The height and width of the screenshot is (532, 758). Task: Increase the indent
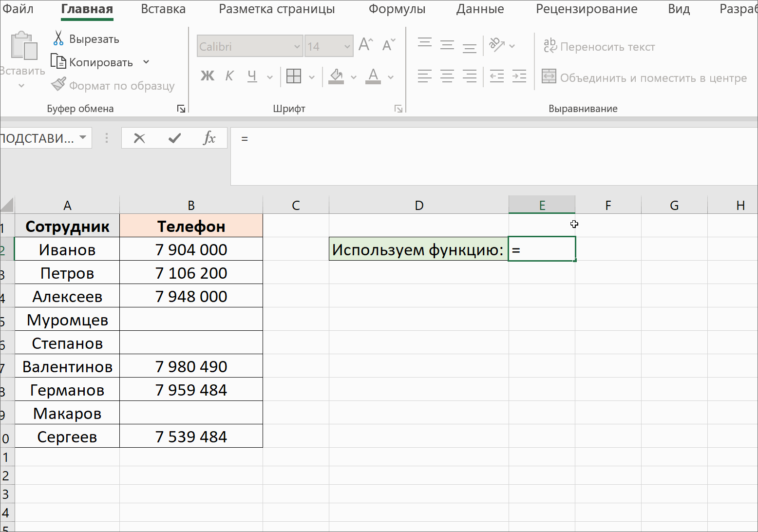pos(519,76)
